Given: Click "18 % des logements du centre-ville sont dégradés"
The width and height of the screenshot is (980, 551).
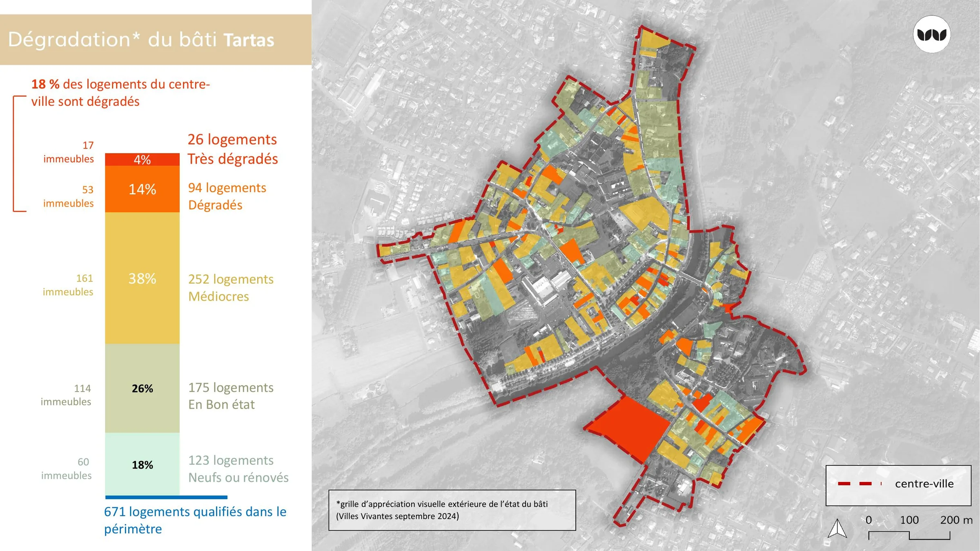Looking at the screenshot, I should (x=120, y=93).
